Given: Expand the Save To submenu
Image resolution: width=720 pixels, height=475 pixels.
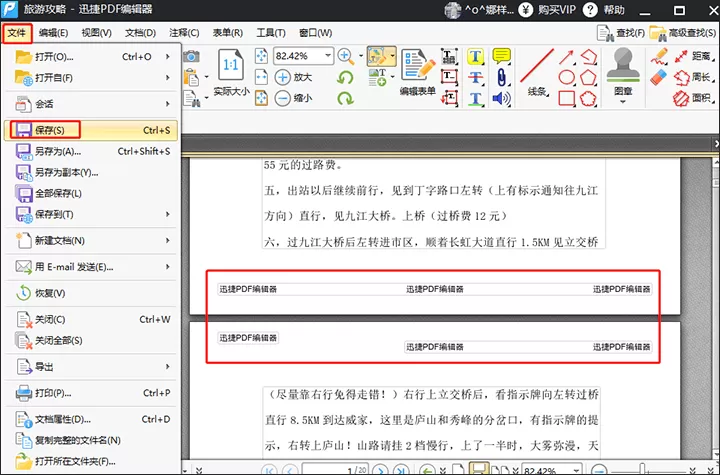Looking at the screenshot, I should click(x=168, y=215).
